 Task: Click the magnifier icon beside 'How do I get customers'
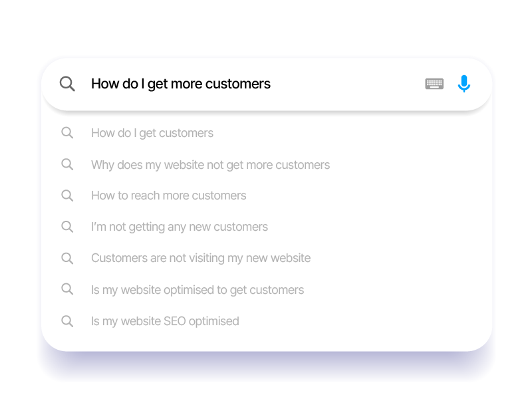67,133
